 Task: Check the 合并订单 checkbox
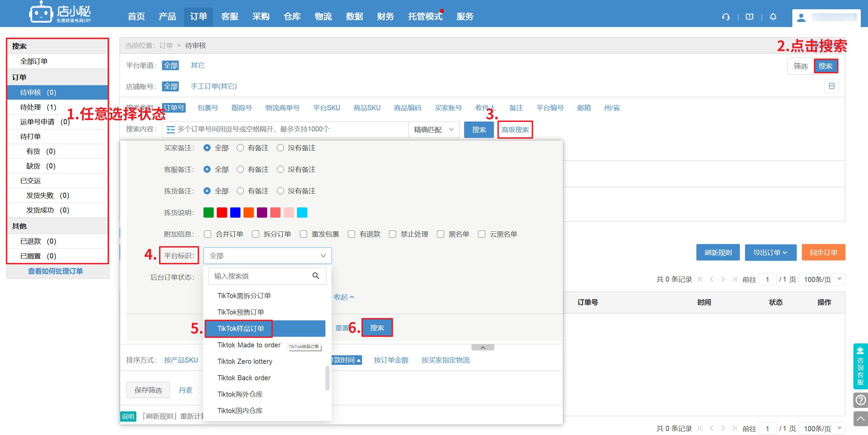point(208,234)
